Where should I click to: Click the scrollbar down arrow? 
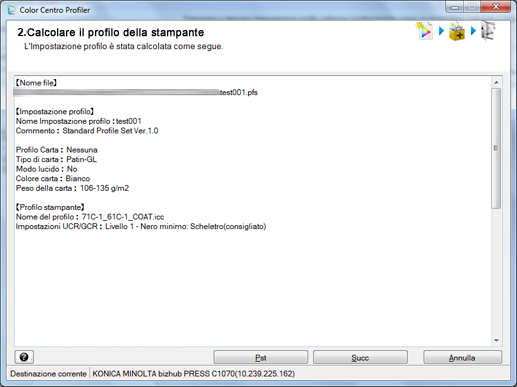(x=496, y=340)
